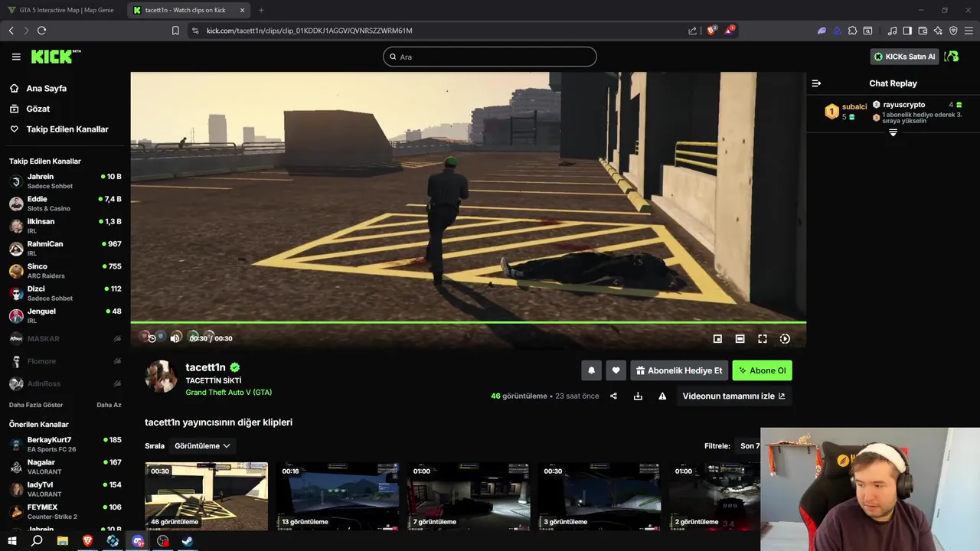Open Sinco channel in sidebar
This screenshot has width=980, height=551.
65,271
